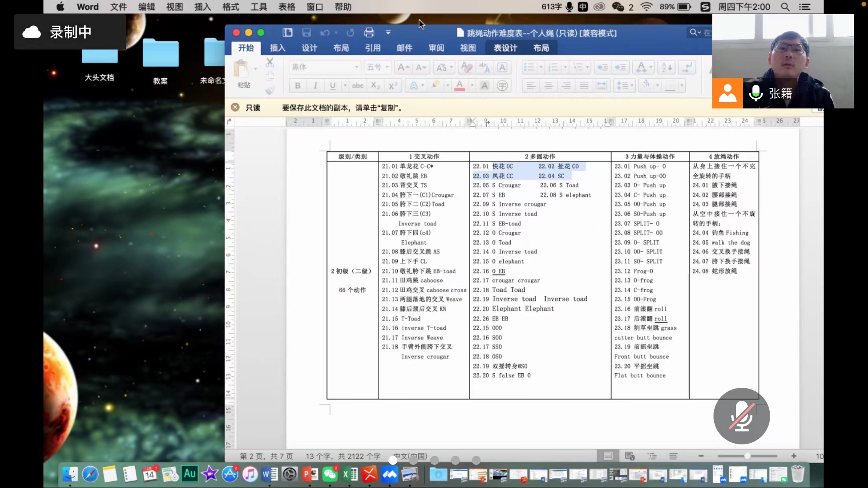Screen dimensions: 868x488
Task: Click zoom in plus button in status bar
Action: [x=794, y=456]
